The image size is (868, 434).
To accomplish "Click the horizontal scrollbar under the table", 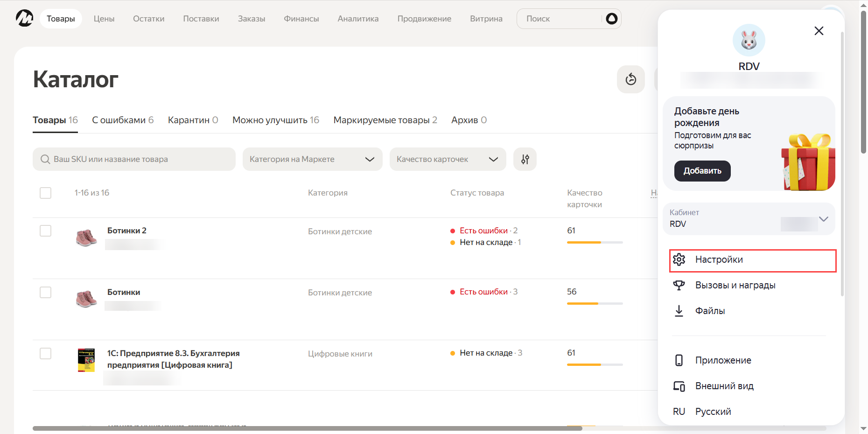I will [307, 428].
